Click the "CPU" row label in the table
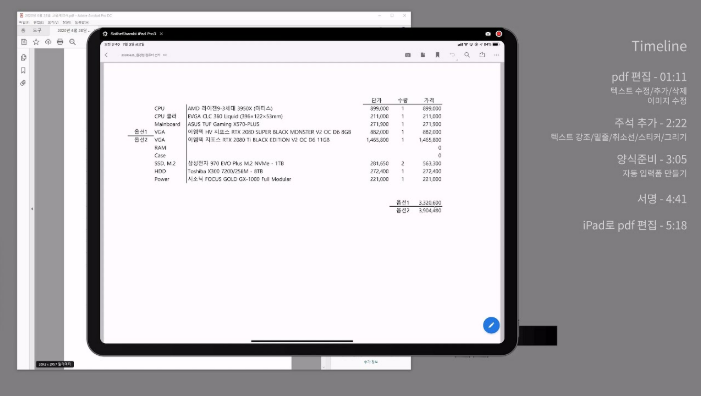 coord(160,108)
